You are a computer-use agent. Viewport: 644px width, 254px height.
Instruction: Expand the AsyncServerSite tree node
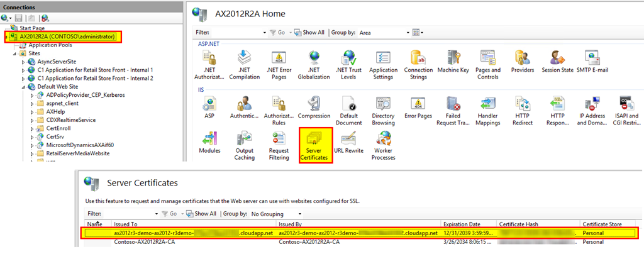coord(24,62)
